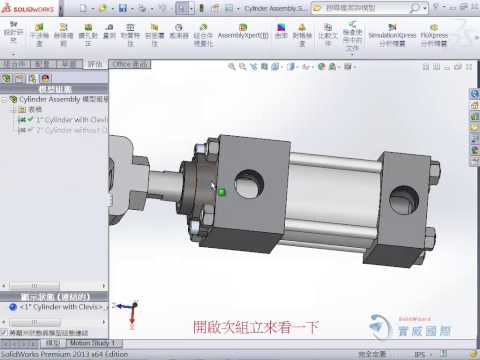
Task: Open the Clearance Verification tool (餘隙確認)
Action: click(x=63, y=35)
